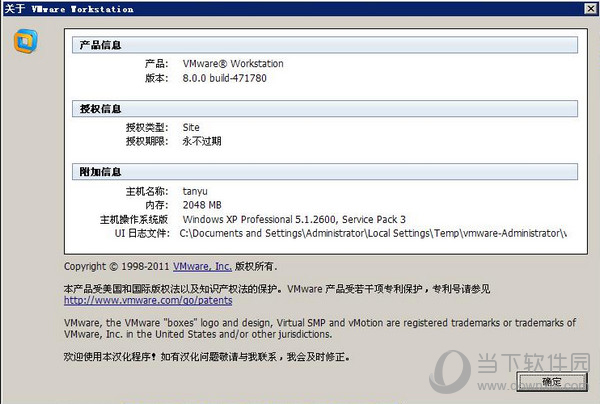Click the license type value Site
Viewport: 600px width, 404px height.
click(191, 127)
